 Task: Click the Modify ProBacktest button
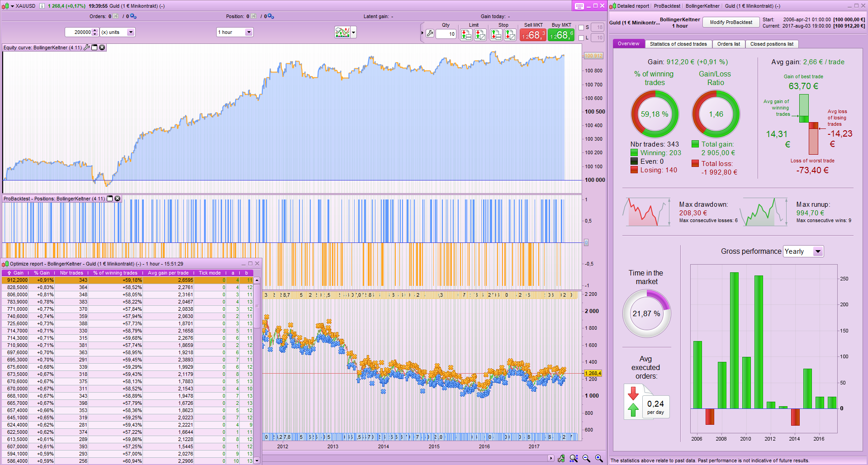[x=730, y=22]
